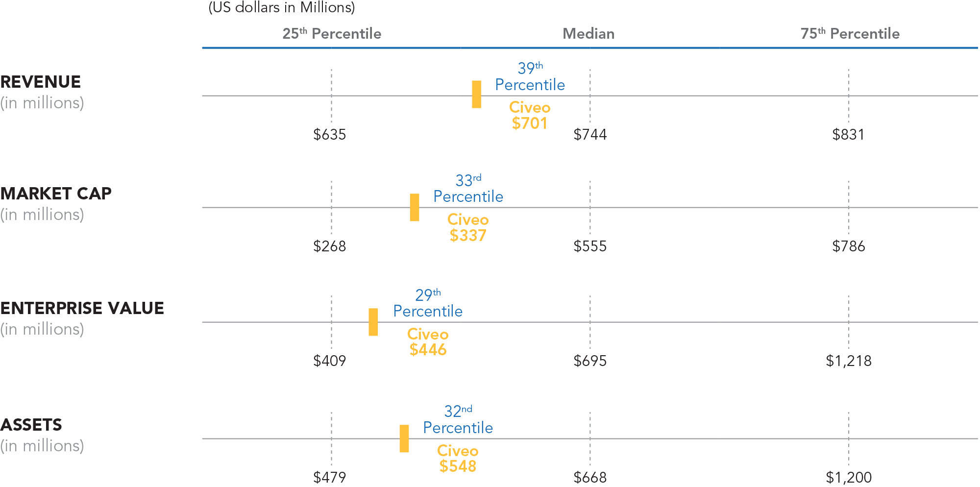Screen dimensions: 980x487
Task: Click the $1,218 enterprise value figure
Action: point(849,361)
